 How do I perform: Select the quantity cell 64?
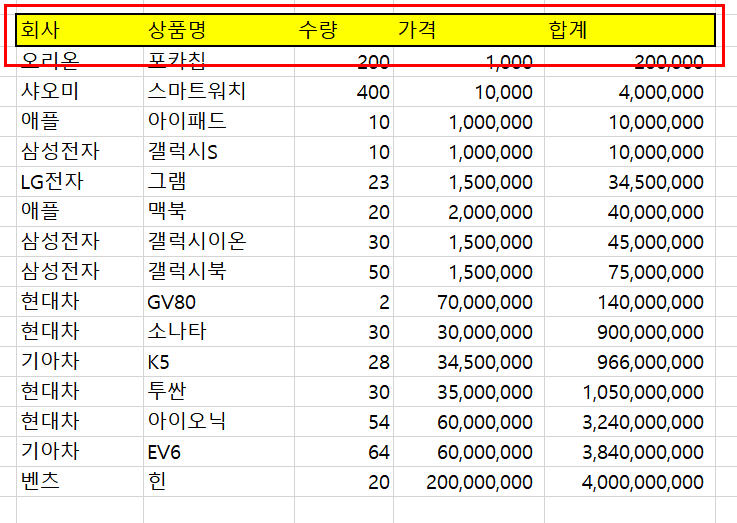(344, 452)
